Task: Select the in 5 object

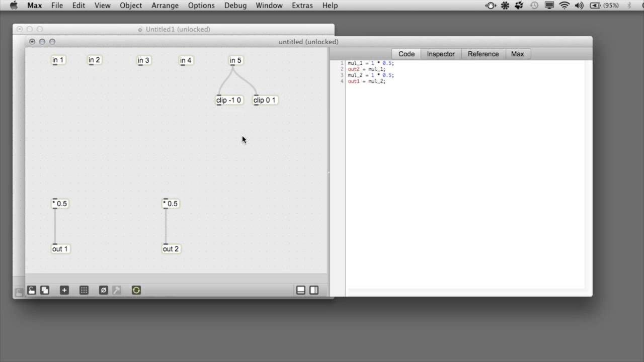Action: point(235,60)
